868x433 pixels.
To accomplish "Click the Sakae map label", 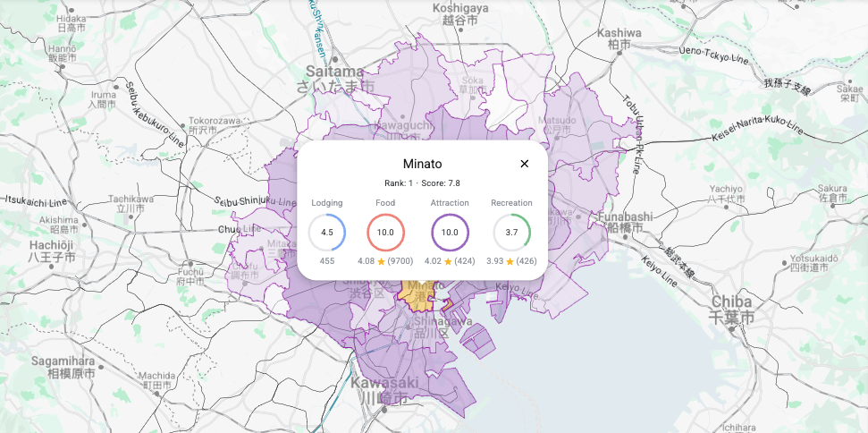I will (x=849, y=93).
